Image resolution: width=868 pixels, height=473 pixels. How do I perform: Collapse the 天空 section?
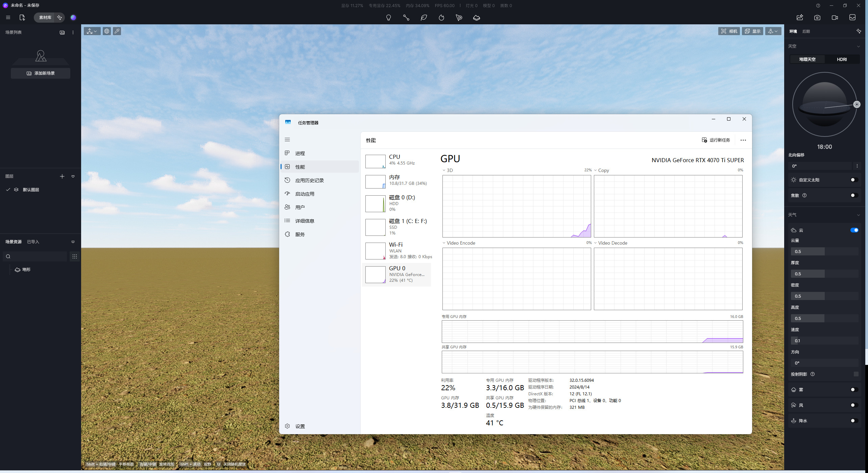pos(858,46)
